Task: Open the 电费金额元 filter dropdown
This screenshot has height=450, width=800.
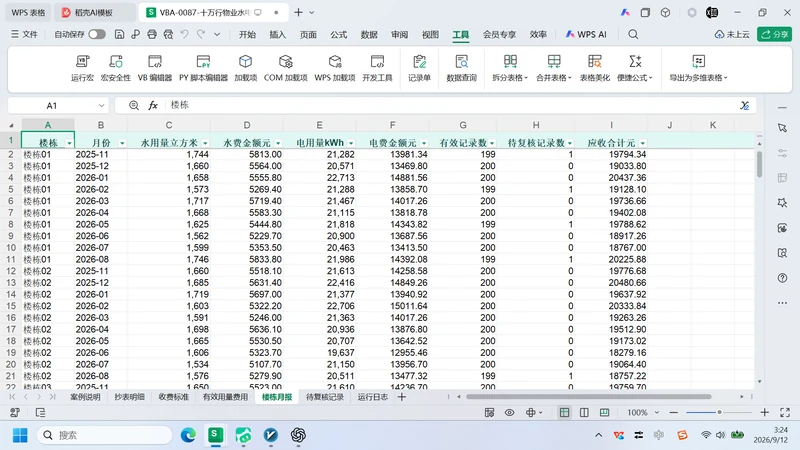Action: (424, 143)
